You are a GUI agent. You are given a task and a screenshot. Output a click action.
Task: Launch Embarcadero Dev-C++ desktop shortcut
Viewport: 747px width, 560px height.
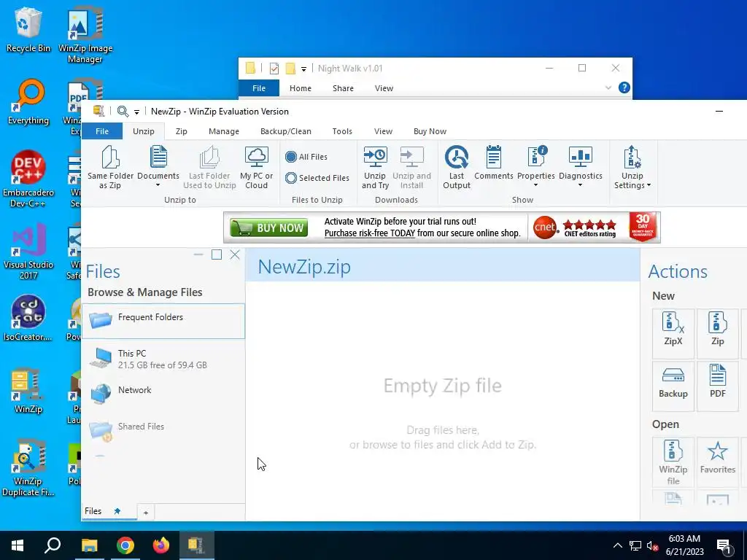(x=28, y=179)
